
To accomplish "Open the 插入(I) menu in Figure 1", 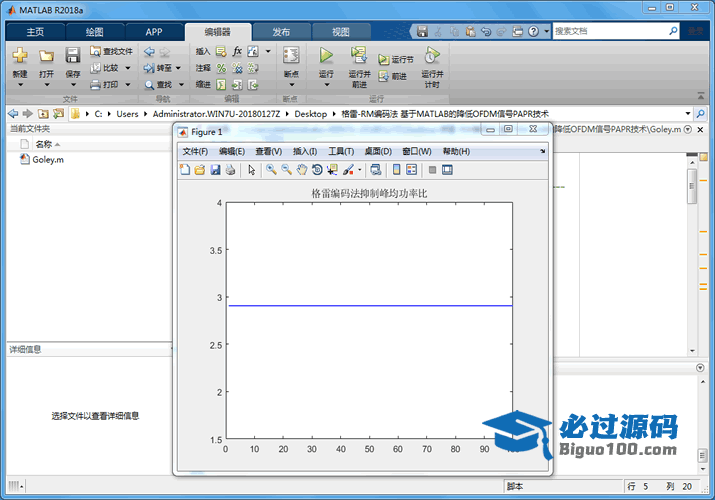I will click(305, 151).
